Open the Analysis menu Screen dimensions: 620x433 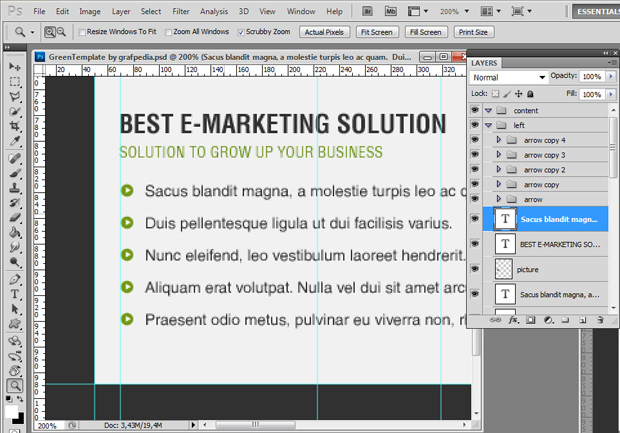(214, 11)
